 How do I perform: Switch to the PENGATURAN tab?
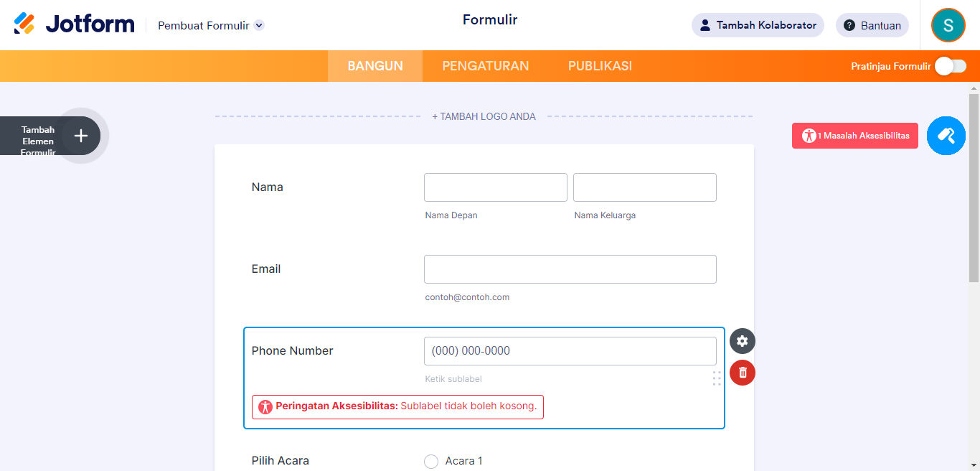coord(485,66)
